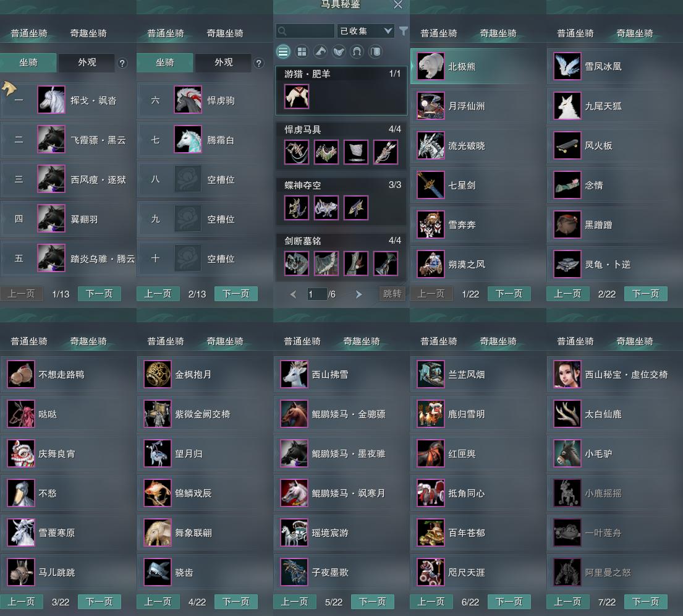
Task: Select empty slot 八 空槽位
Action: tap(205, 179)
